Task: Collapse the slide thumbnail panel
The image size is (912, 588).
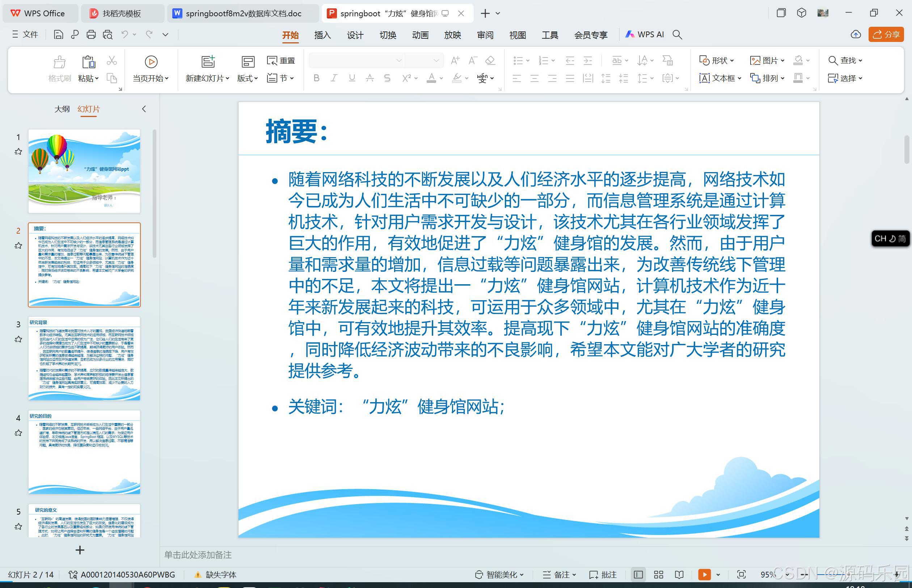Action: coord(144,109)
